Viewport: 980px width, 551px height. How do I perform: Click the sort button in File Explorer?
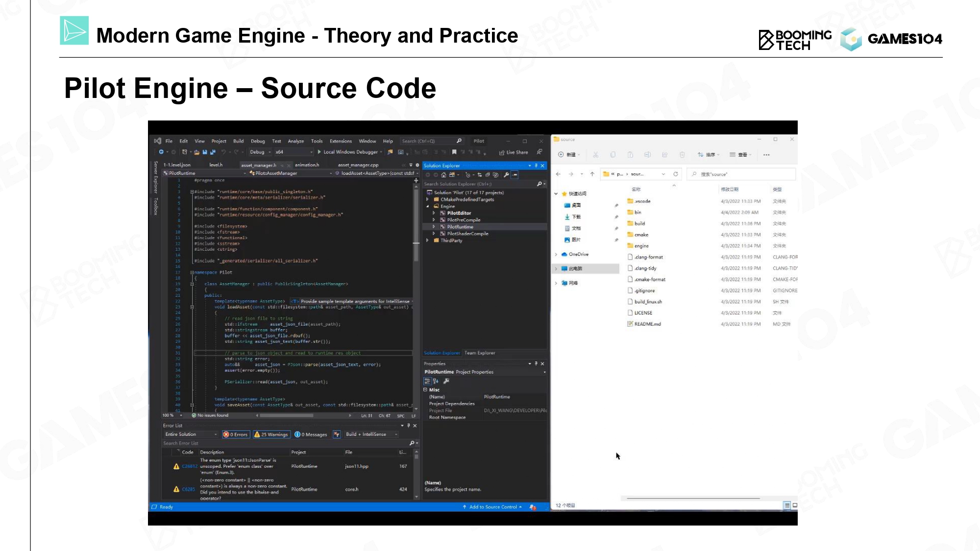tap(709, 155)
